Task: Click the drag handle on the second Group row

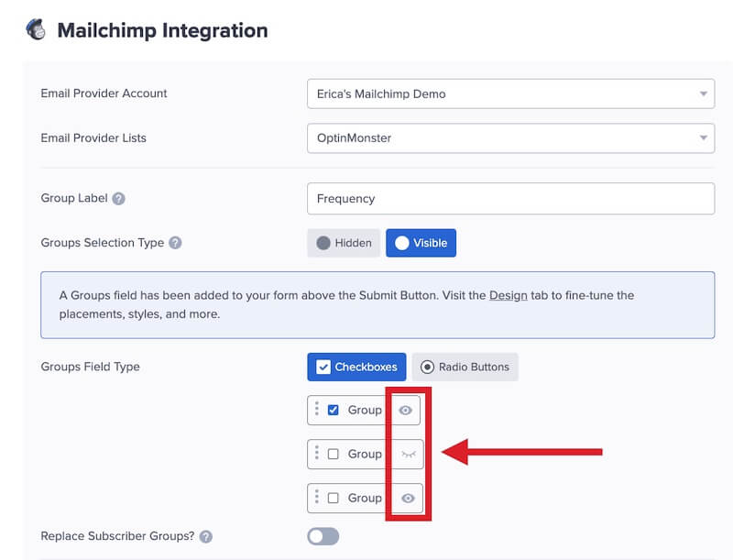Action: tap(316, 454)
